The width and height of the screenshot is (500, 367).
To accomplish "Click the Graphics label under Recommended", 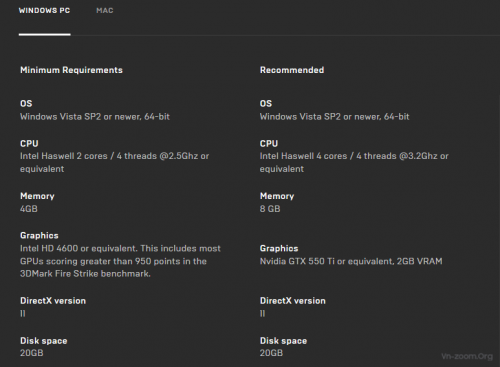I will click(279, 249).
